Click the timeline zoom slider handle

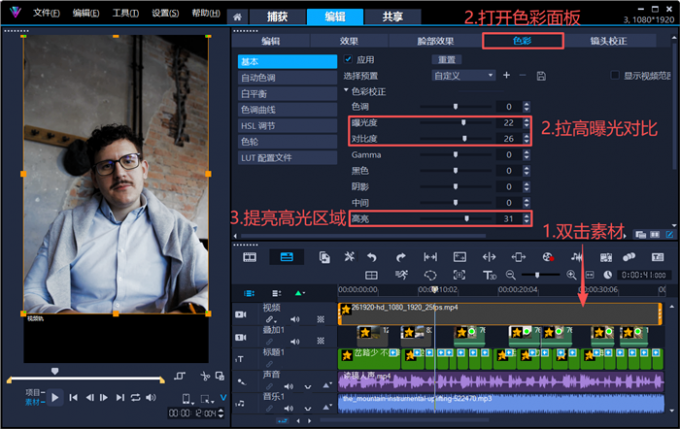[x=537, y=275]
